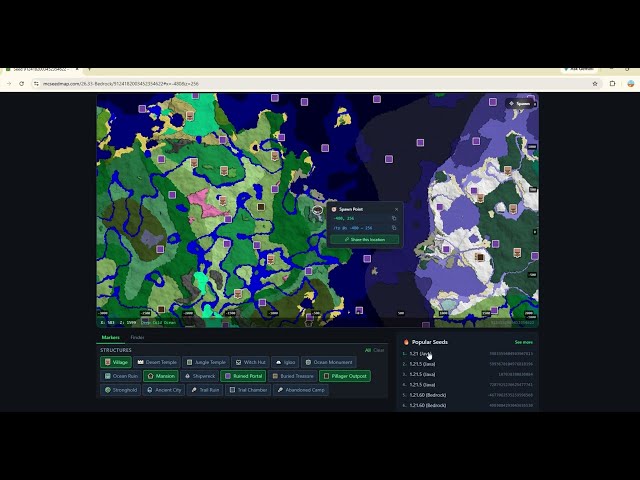This screenshot has width=640, height=480.
Task: Toggle the Abandoned Camp marker
Action: (301, 390)
